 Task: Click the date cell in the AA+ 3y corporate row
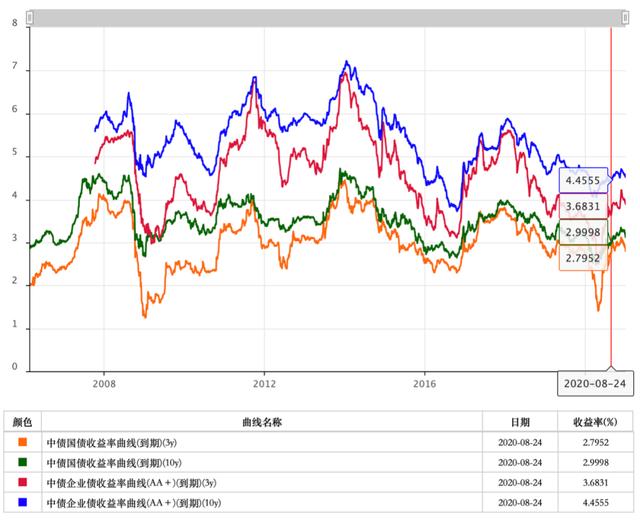pyautogui.click(x=520, y=482)
